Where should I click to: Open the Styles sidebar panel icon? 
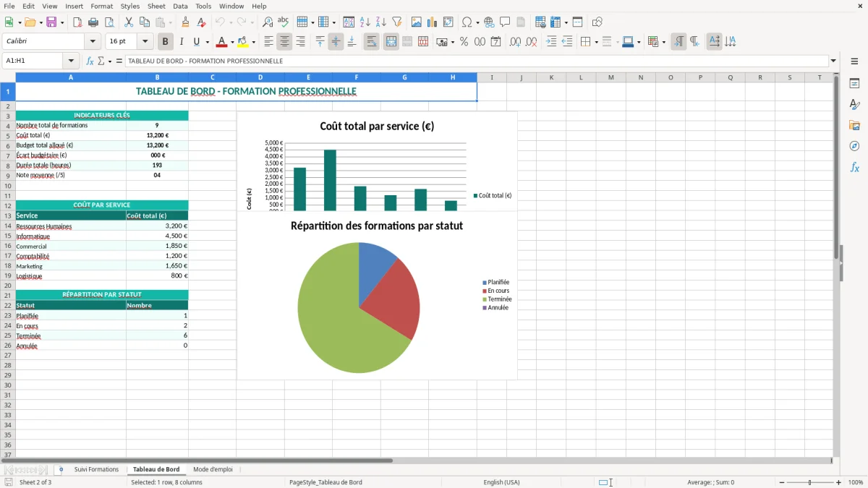854,105
